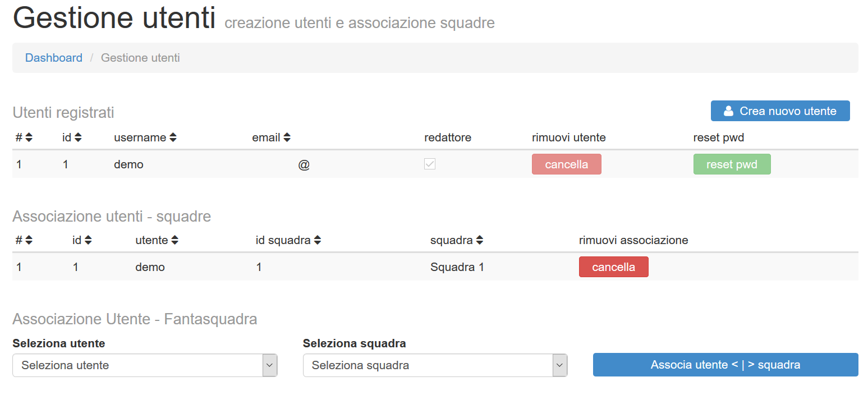868x395 pixels.
Task: Delete demo user with cancella button
Action: pos(566,164)
